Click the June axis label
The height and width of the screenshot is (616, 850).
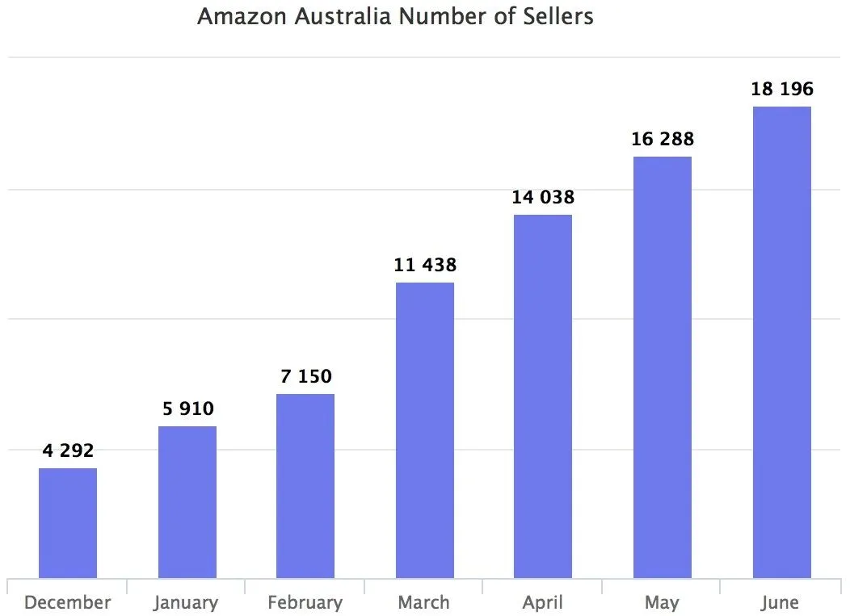pos(780,602)
